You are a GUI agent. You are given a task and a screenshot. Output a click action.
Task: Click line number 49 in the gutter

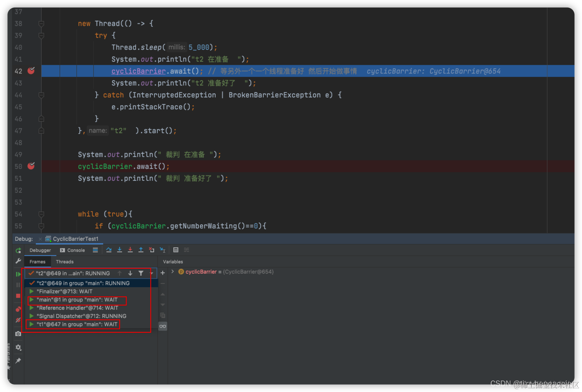click(x=18, y=154)
